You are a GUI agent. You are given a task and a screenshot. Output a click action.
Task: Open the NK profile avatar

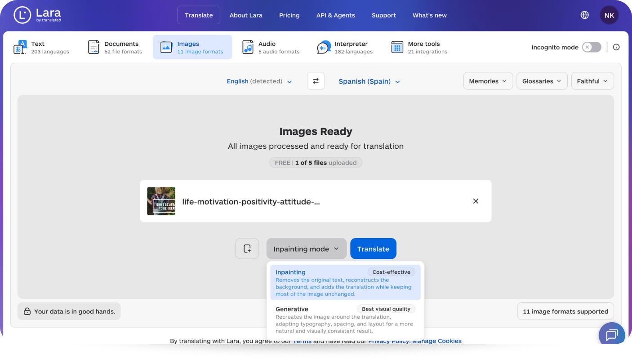click(609, 15)
